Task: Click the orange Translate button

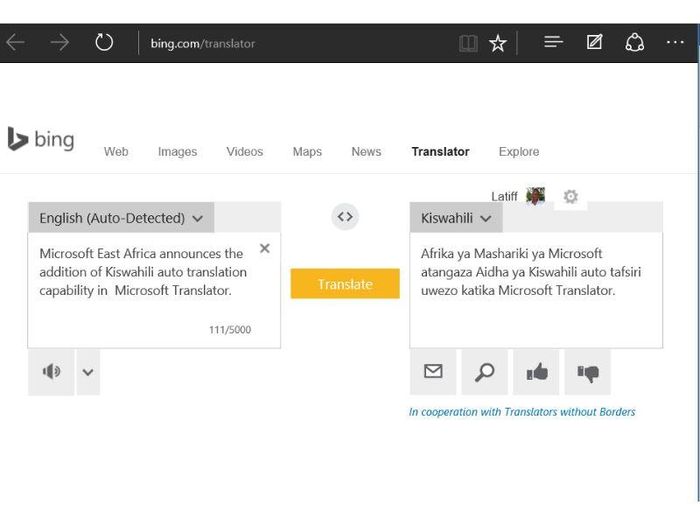Action: point(345,283)
